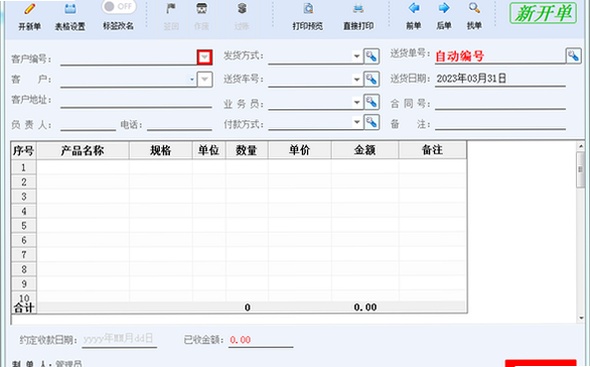Click the 单价 column header
The width and height of the screenshot is (590, 367).
[300, 151]
